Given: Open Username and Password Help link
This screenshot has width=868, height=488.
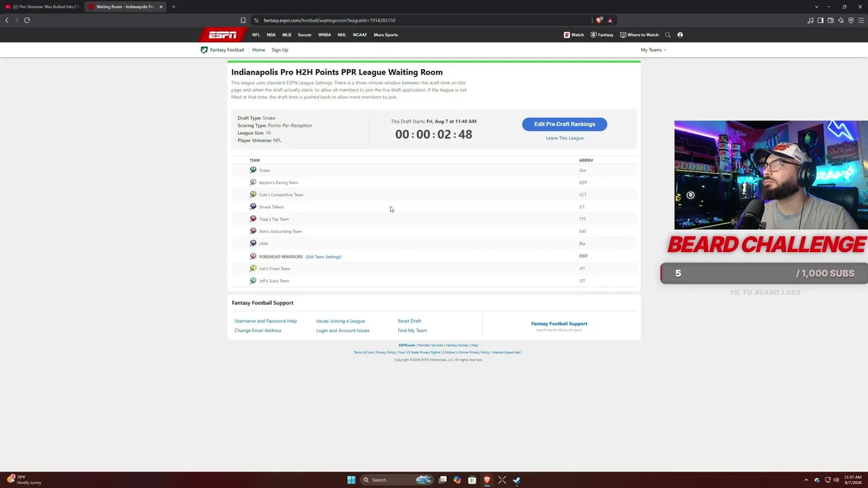Looking at the screenshot, I should pos(266,321).
